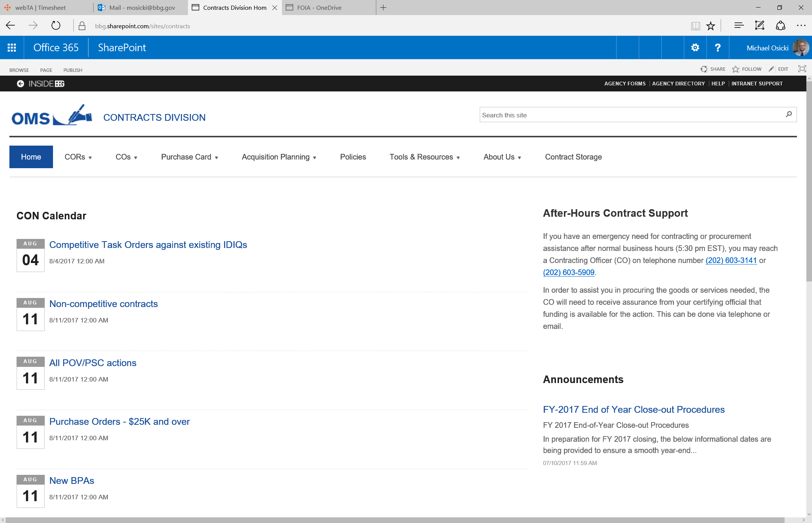This screenshot has width=812, height=523.
Task: Close the Contracts Division Home tab
Action: tap(275, 8)
